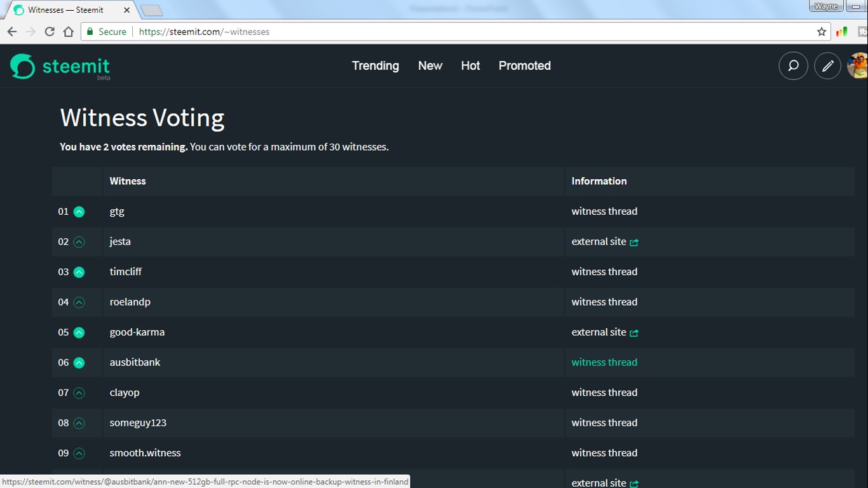Screen dimensions: 868x488
Task: Click the Wayne Chrome profile button
Action: [825, 6]
